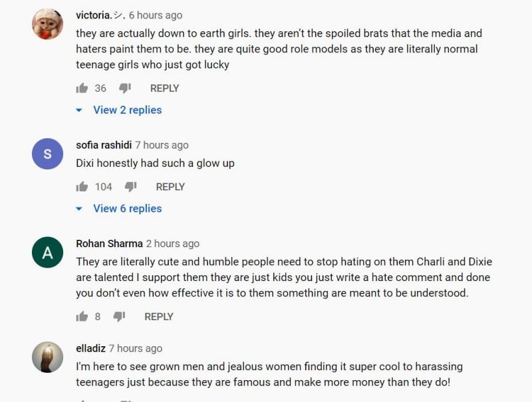This screenshot has width=532, height=402.
Task: Open elladiz's channel name link
Action: (90, 348)
